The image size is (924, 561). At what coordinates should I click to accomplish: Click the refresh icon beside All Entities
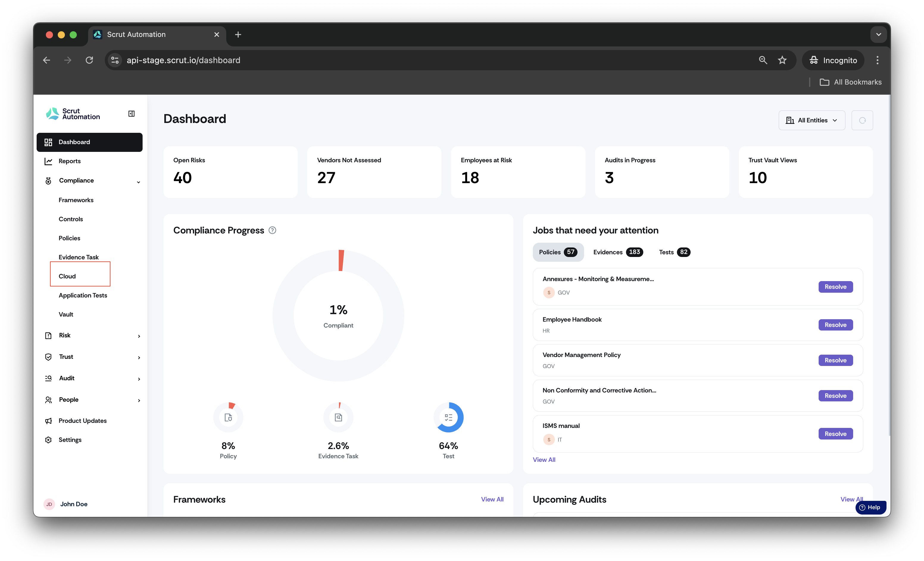coord(862,120)
